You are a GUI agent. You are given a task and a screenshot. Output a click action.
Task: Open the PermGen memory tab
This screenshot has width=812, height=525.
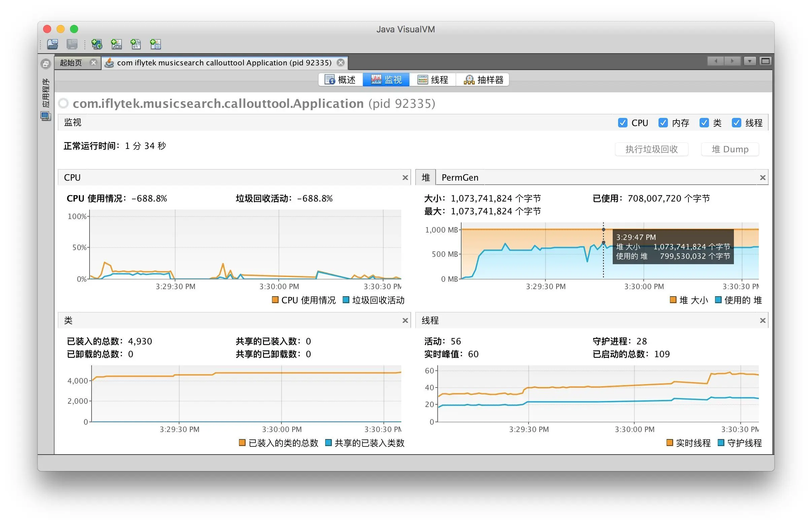click(460, 178)
